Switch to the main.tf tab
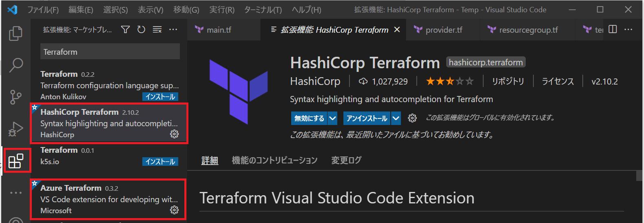The width and height of the screenshot is (644, 223). pyautogui.click(x=224, y=30)
